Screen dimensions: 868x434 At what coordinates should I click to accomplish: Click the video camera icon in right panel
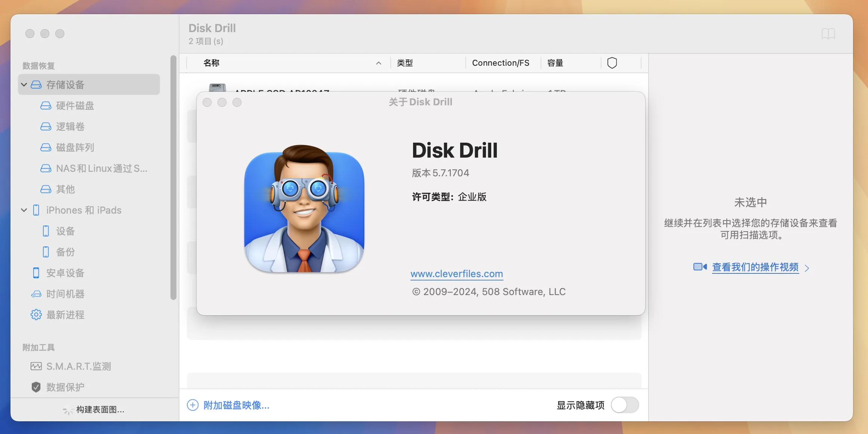coord(700,267)
